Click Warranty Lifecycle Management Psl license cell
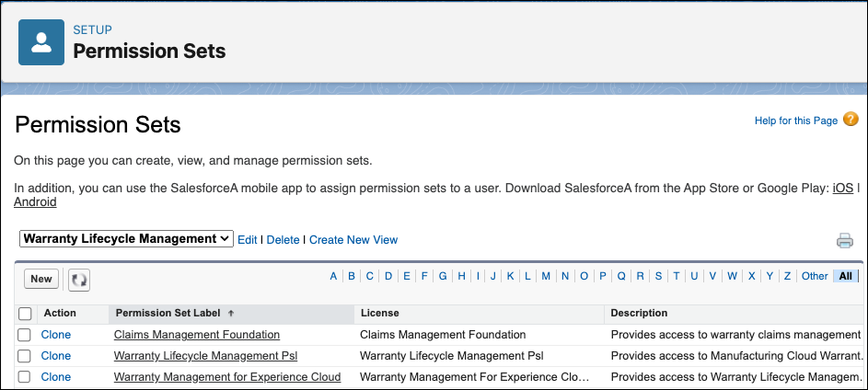868x390 pixels. pyautogui.click(x=452, y=356)
